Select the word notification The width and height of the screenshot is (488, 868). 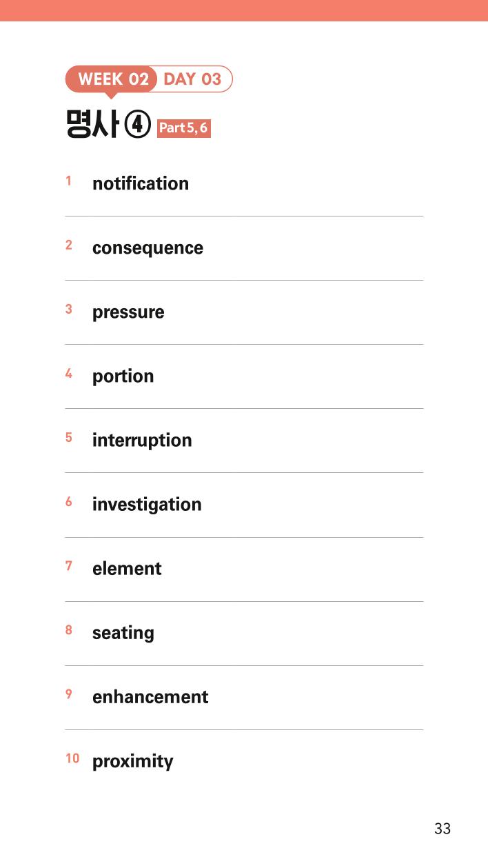141,183
